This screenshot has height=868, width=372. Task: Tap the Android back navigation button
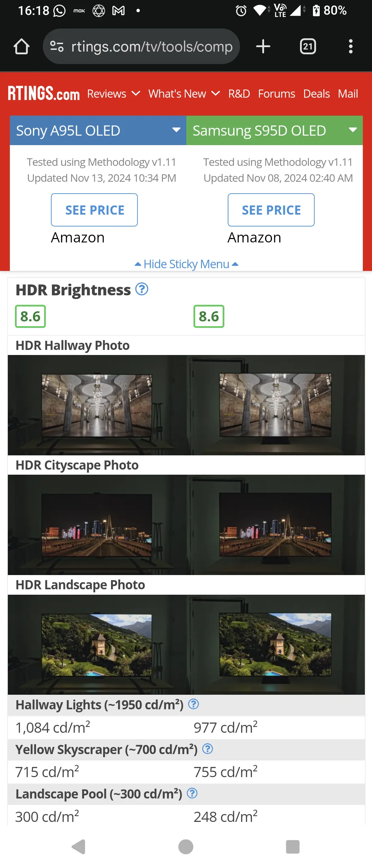79,847
